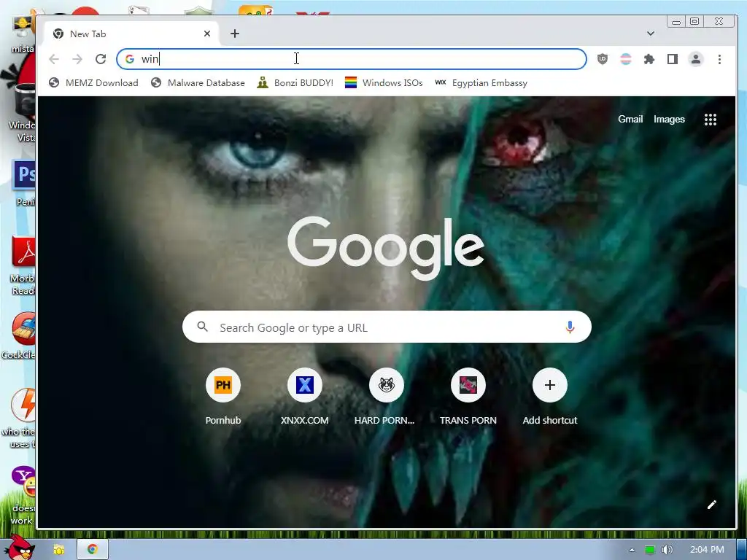The image size is (747, 560).
Task: Open the Chrome three-dot menu
Action: click(719, 59)
